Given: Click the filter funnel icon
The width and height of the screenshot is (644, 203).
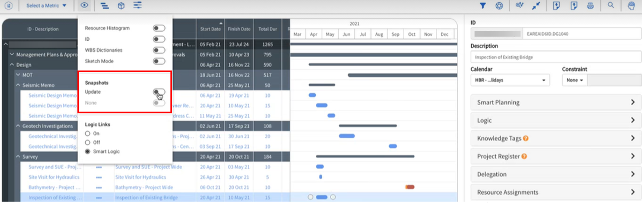Looking at the screenshot, I should point(483,6).
